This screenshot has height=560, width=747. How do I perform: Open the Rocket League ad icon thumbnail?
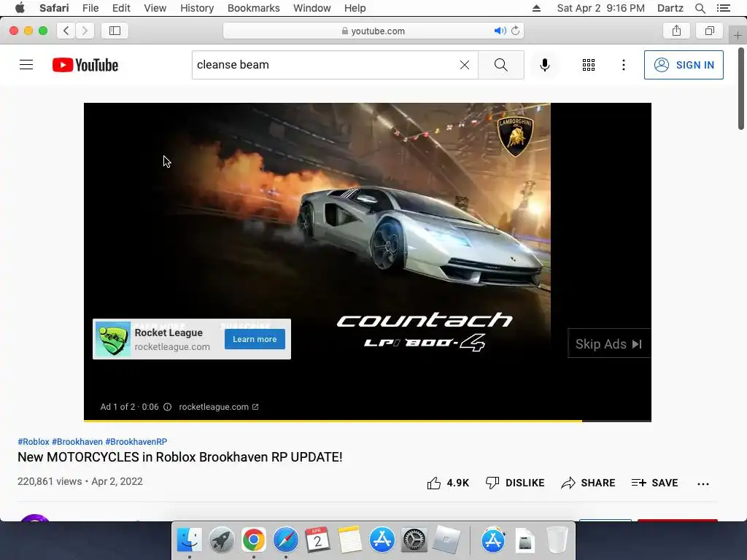pyautogui.click(x=112, y=339)
